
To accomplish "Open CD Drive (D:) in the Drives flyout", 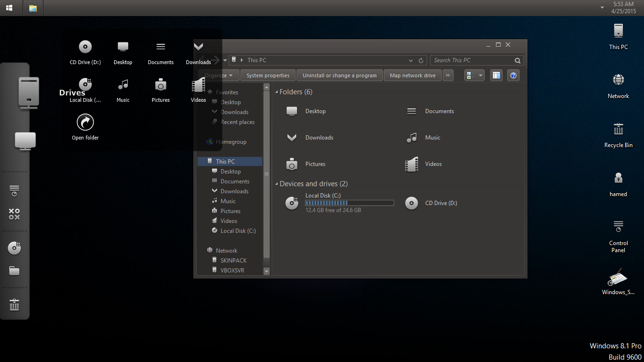I will pos(85,47).
